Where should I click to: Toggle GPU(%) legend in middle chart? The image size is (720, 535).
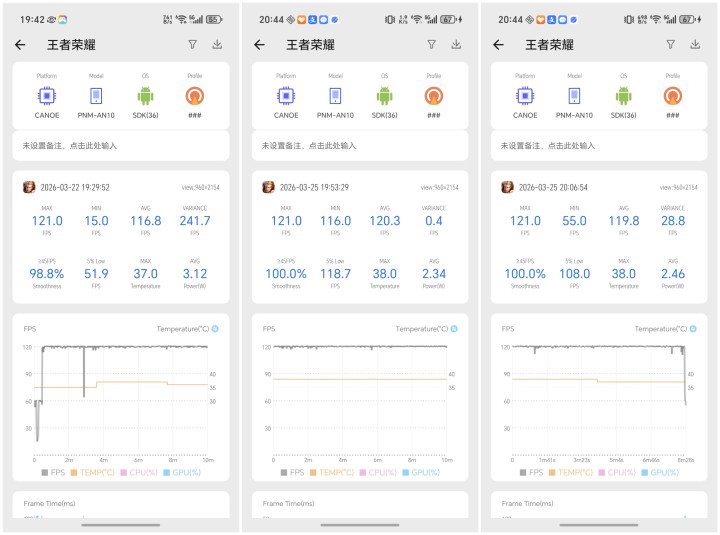422,473
